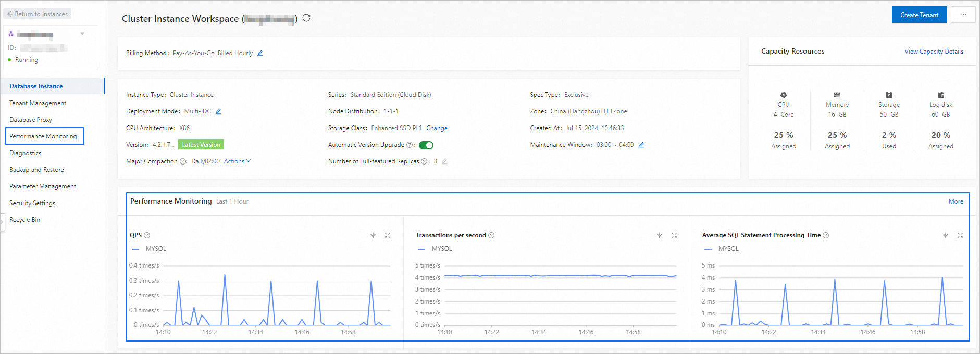Collapse the left sidebar handle
This screenshot has height=354, width=980.
(2, 222)
